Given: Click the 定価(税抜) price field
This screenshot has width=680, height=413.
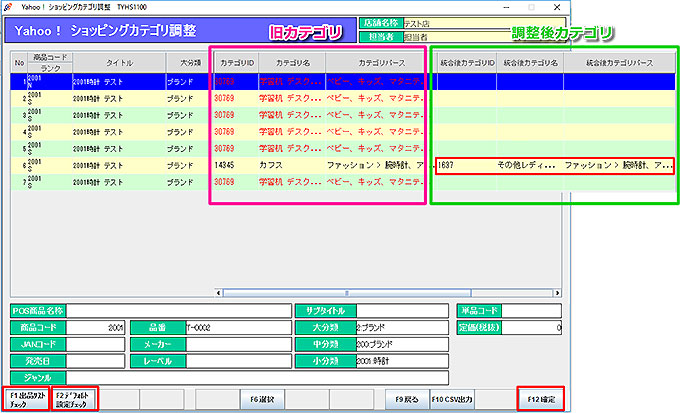Looking at the screenshot, I should click(x=529, y=327).
